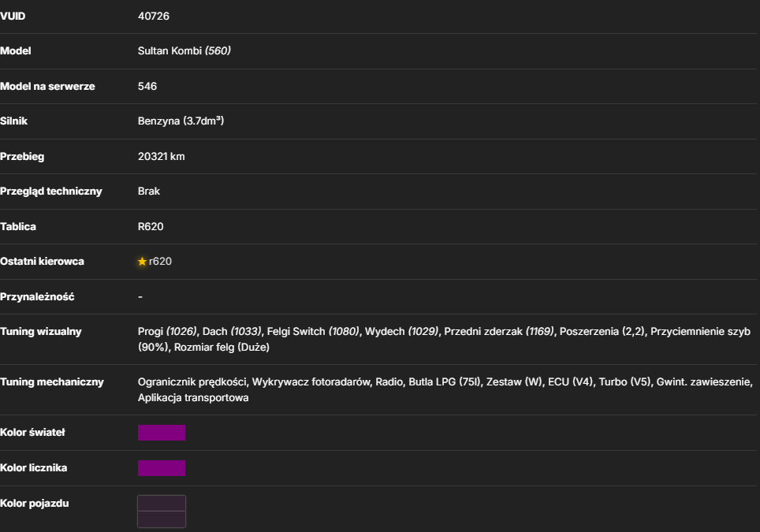Click the purple Kolor licznika swatch
Image resolution: width=760 pixels, height=532 pixels.
tap(162, 468)
